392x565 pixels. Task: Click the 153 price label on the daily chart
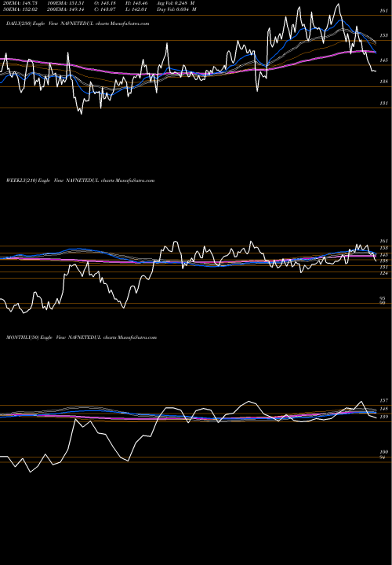pos(383,35)
